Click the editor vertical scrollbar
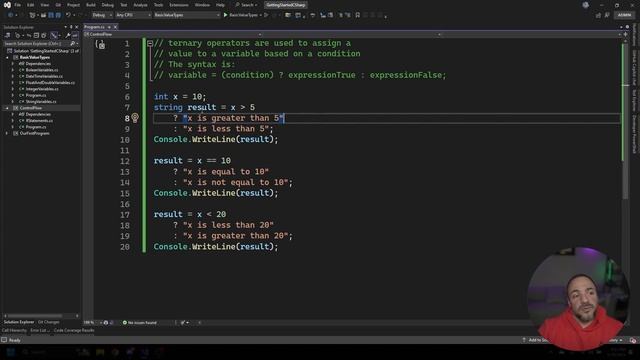 pyautogui.click(x=625, y=122)
